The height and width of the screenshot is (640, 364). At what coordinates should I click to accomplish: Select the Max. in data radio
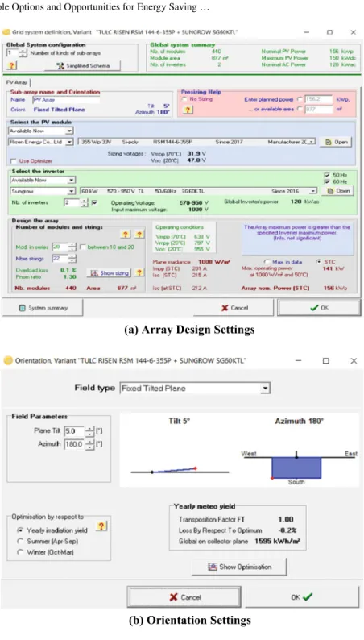pyautogui.click(x=267, y=262)
